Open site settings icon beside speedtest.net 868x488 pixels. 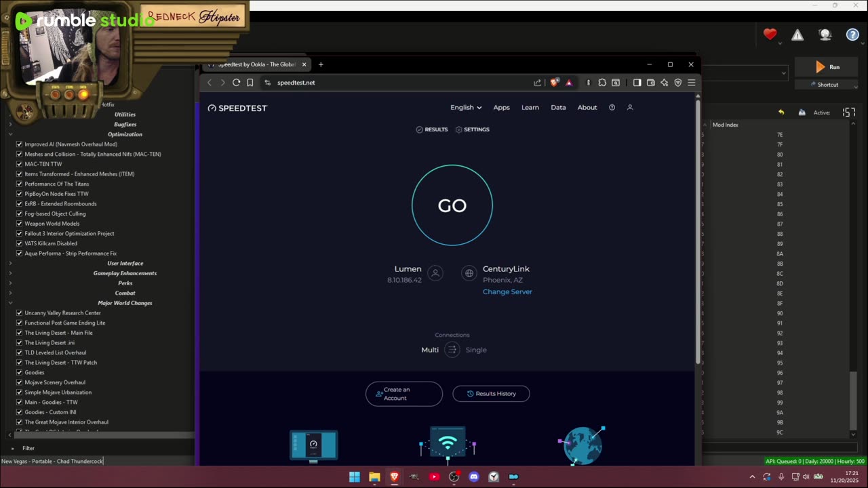pos(267,83)
